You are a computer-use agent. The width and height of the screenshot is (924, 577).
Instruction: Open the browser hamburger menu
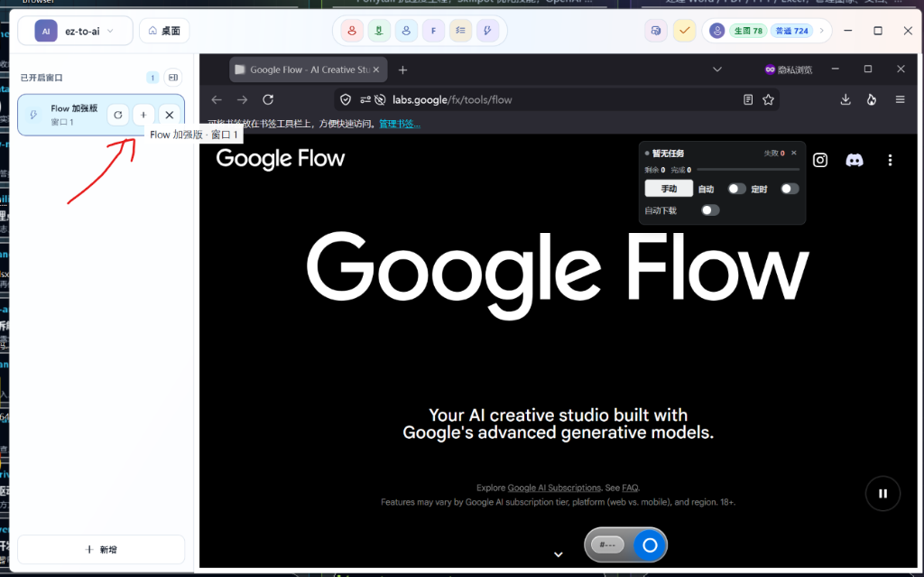tap(900, 99)
